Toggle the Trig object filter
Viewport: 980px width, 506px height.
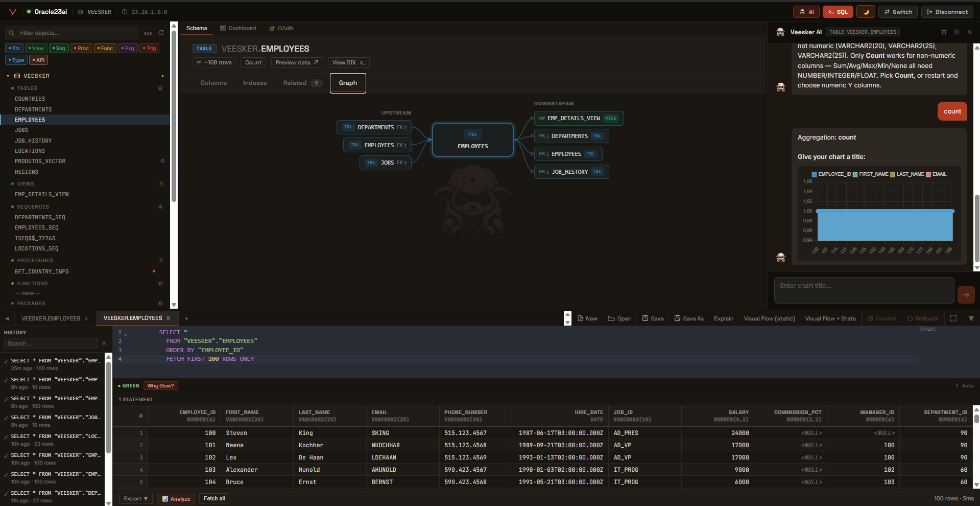(x=150, y=48)
